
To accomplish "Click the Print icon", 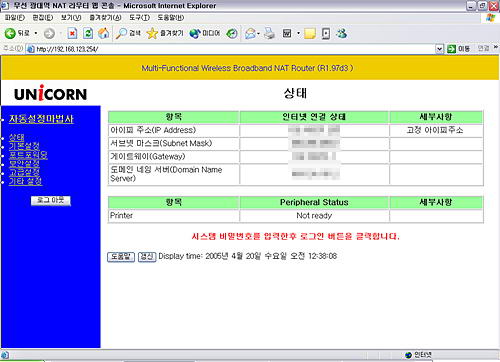I will tap(269, 33).
